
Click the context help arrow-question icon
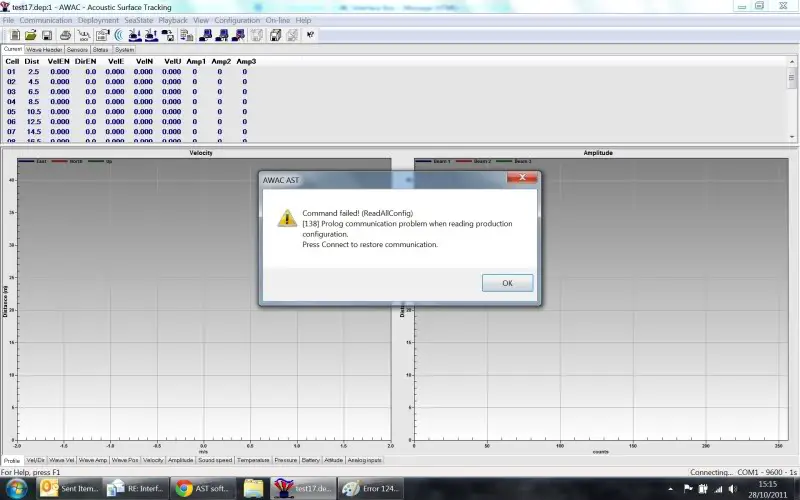coord(310,35)
